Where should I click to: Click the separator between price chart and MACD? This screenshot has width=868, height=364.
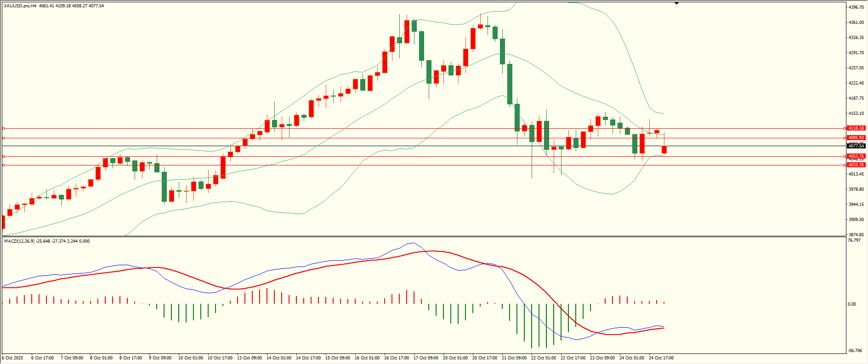click(423, 237)
